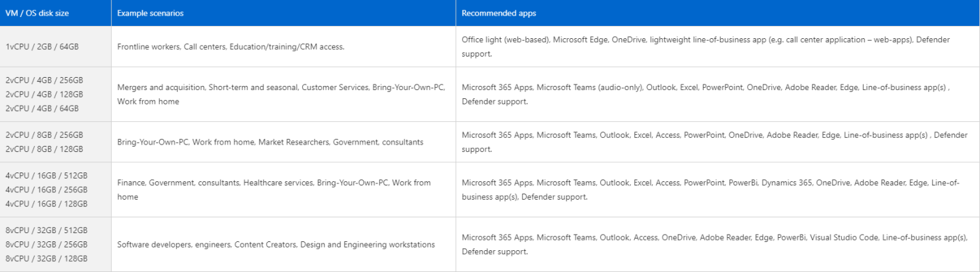This screenshot has width=980, height=272.
Task: Select the 2vCPU / 8GB / 256GB entry
Action: 44,135
